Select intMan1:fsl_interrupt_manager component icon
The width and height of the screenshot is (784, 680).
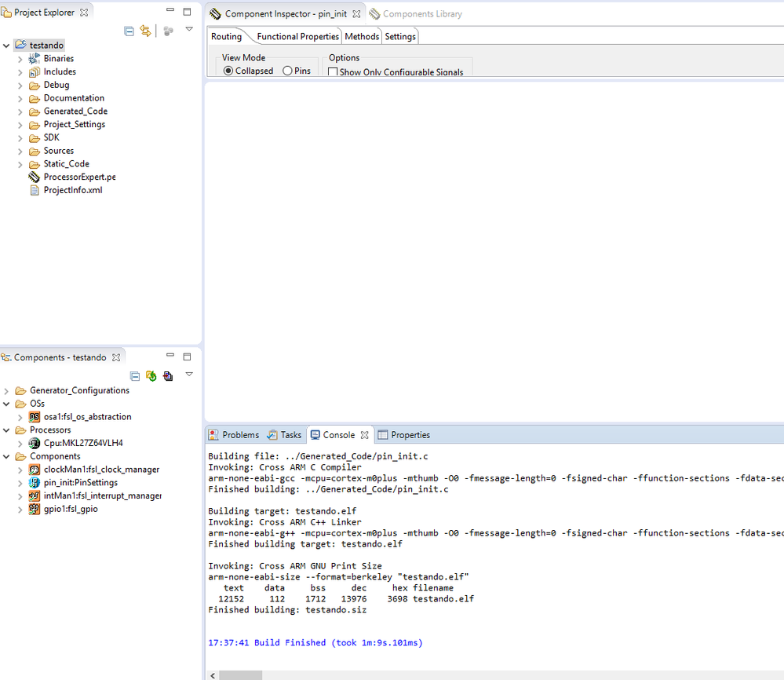tap(34, 495)
